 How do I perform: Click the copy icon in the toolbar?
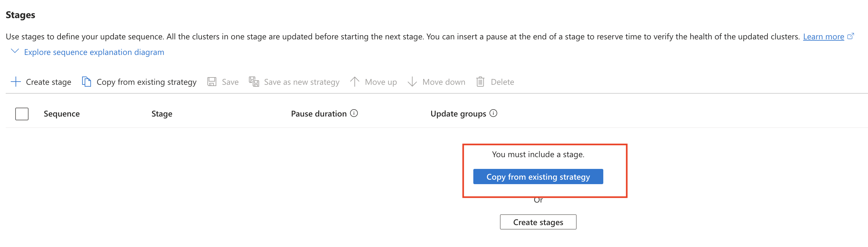[87, 82]
